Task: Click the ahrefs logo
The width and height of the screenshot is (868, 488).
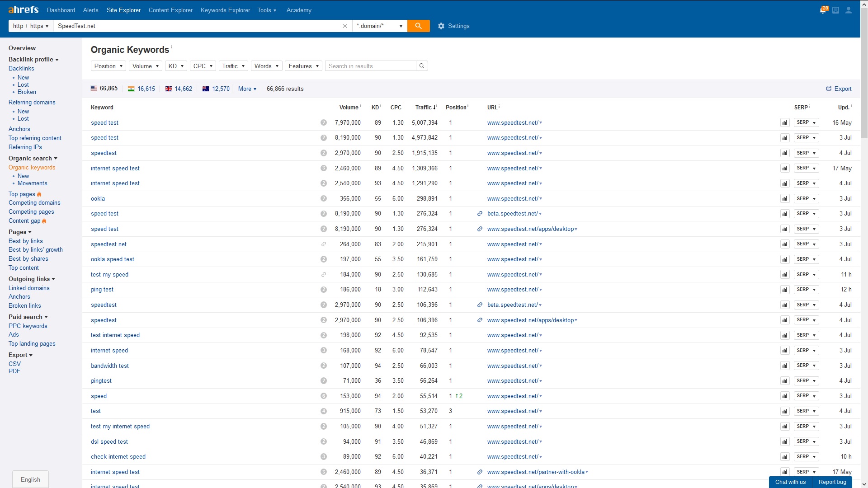Action: pos(24,10)
